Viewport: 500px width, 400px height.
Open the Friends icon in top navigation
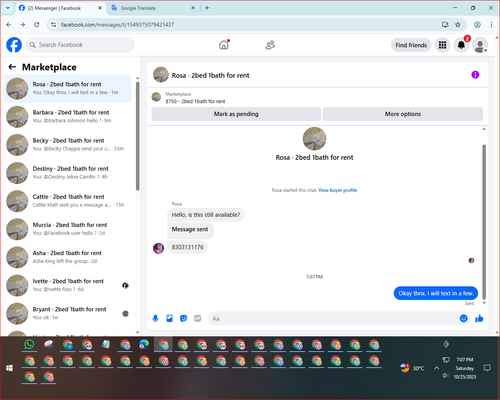click(x=270, y=45)
